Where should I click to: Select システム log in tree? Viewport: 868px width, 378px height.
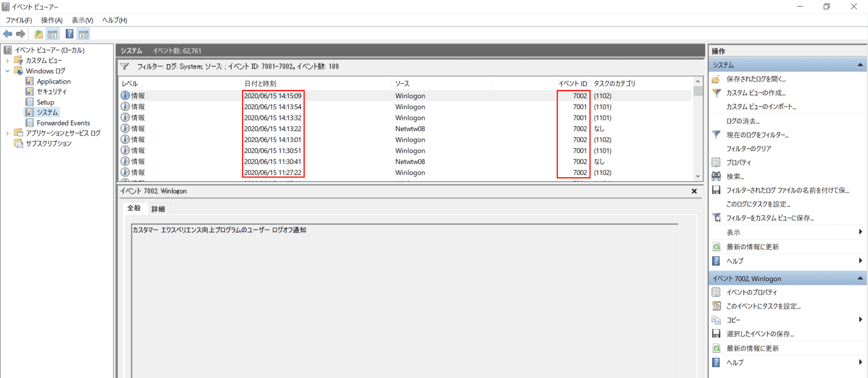[x=47, y=112]
